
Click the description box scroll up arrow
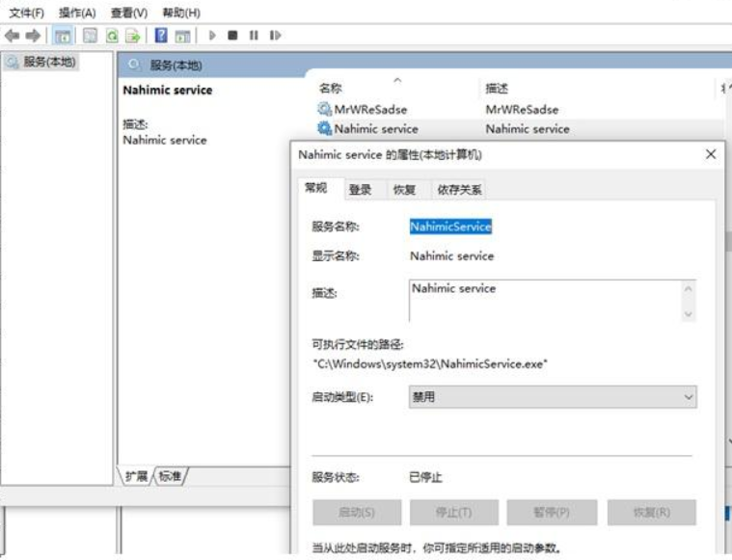pyautogui.click(x=688, y=289)
